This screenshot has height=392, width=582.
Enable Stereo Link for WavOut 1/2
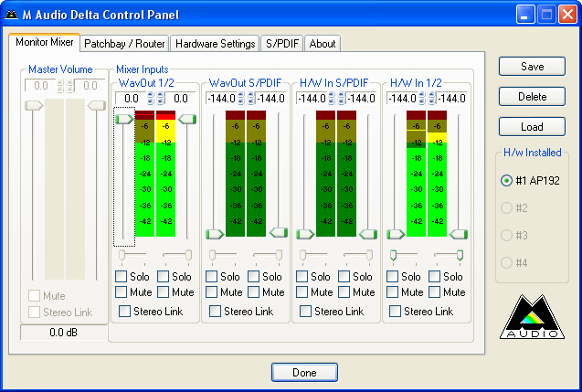point(124,311)
